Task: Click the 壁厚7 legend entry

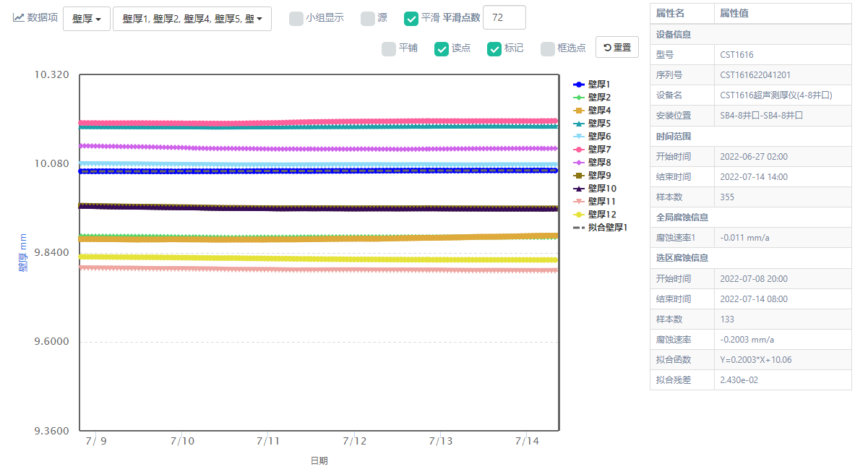Action: [x=592, y=149]
